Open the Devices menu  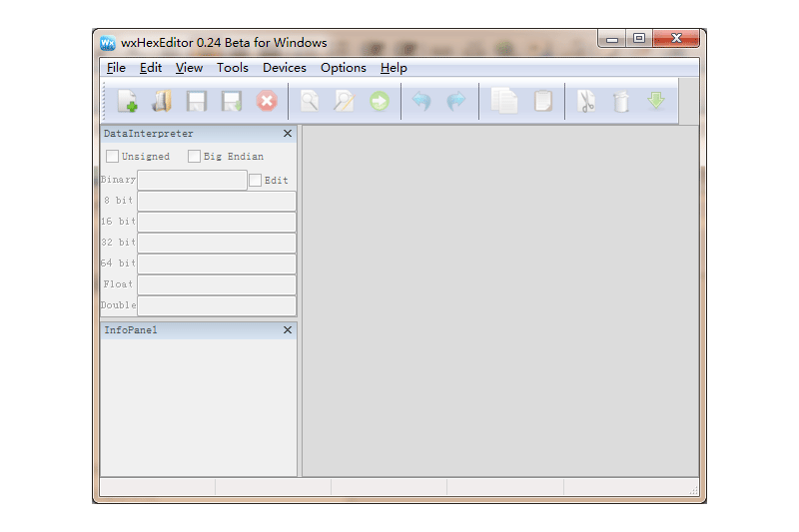(285, 68)
